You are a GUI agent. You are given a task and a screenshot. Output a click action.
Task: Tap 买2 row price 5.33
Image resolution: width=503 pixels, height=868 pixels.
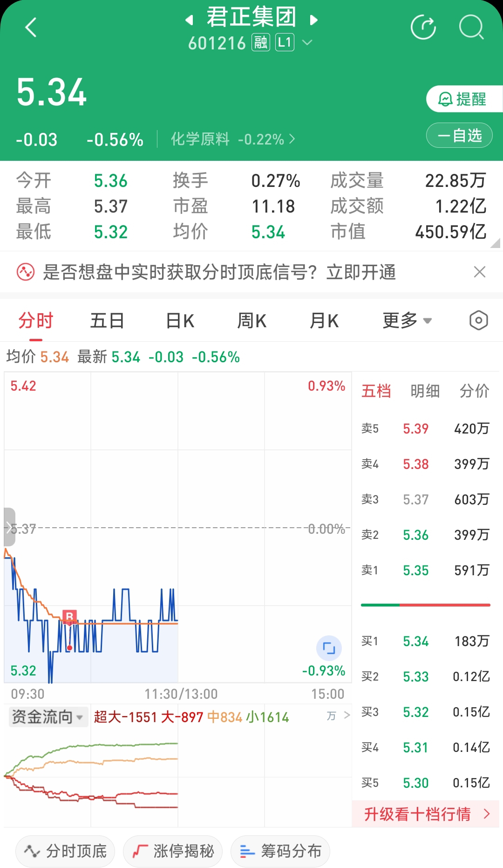[415, 676]
